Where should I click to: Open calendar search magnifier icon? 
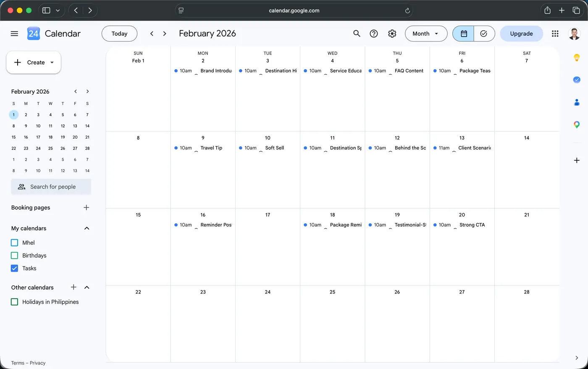click(x=357, y=34)
